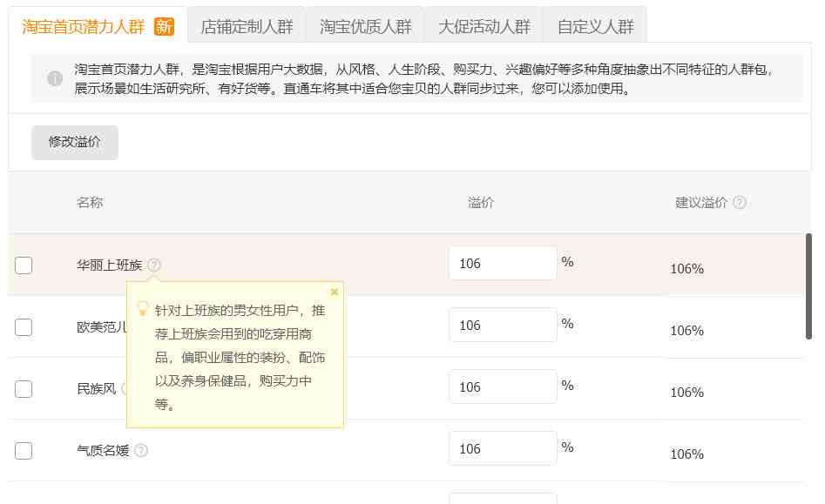Focus 溢价 input for 欧美范儿
Image resolution: width=825 pixels, height=504 pixels.
click(x=503, y=325)
